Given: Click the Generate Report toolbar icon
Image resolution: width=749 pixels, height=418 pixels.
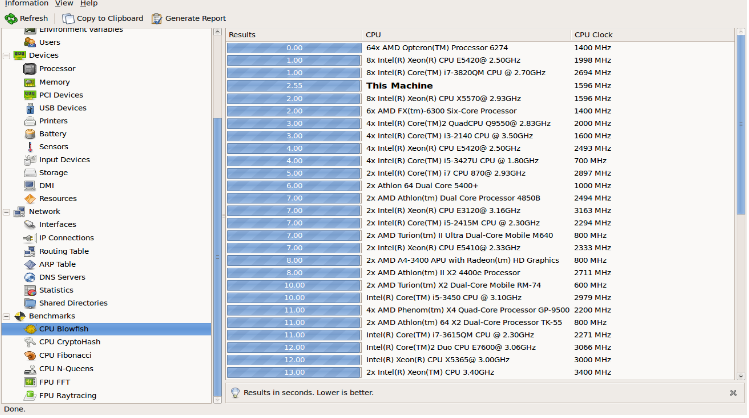Looking at the screenshot, I should [x=158, y=18].
